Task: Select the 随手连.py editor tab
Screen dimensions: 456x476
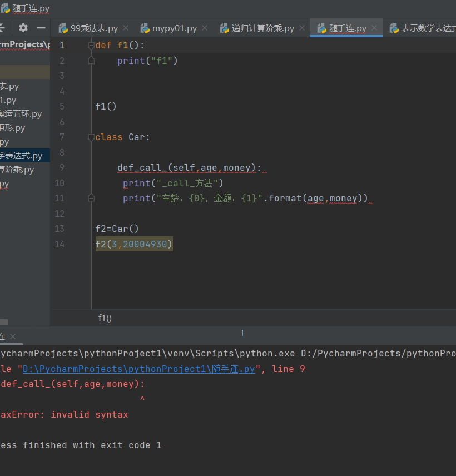Action: click(x=348, y=28)
